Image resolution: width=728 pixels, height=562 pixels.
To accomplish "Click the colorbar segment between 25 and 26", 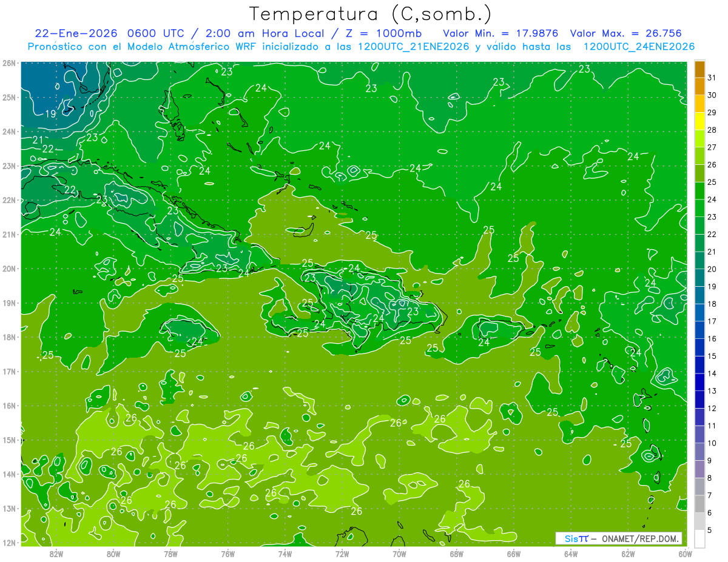I will click(699, 173).
